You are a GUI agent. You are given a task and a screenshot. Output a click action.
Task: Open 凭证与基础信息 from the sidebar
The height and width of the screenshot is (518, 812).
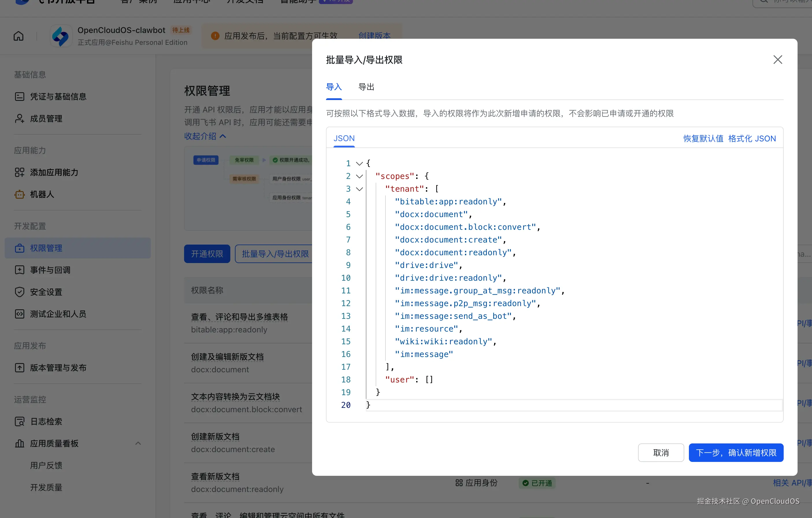click(58, 97)
